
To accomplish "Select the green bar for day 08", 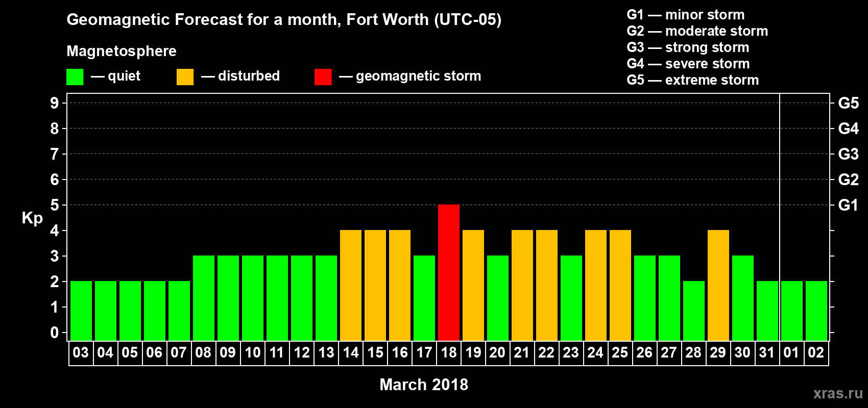I will tap(204, 298).
